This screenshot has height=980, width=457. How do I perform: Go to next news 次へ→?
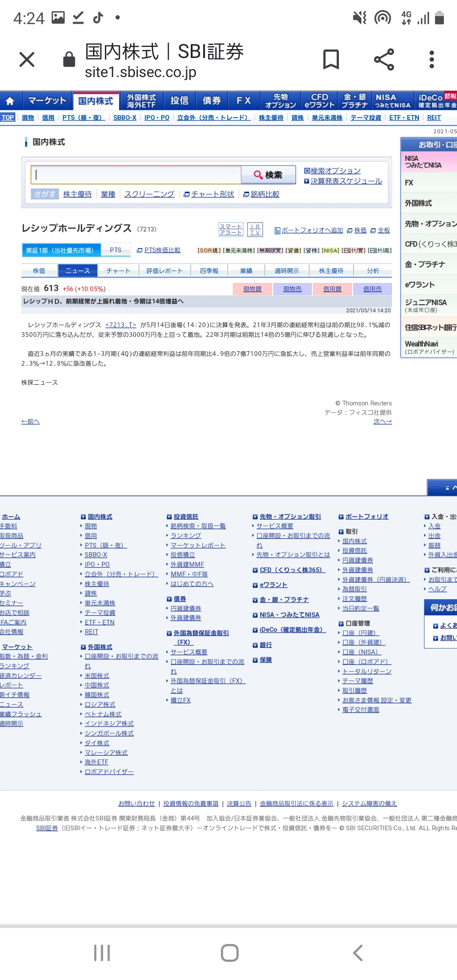[383, 421]
